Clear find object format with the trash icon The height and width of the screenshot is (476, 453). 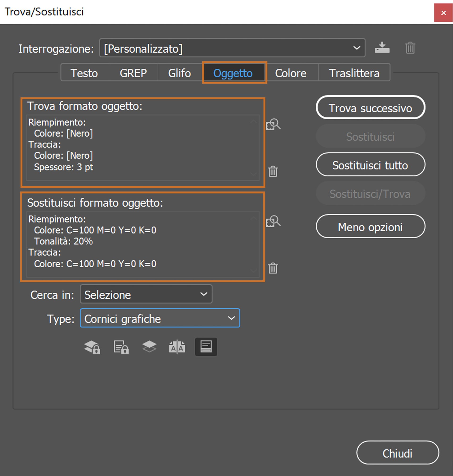pos(273,171)
